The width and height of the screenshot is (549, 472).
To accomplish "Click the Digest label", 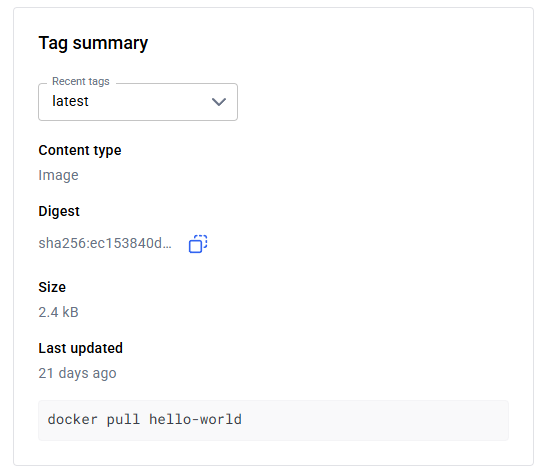I will [59, 211].
